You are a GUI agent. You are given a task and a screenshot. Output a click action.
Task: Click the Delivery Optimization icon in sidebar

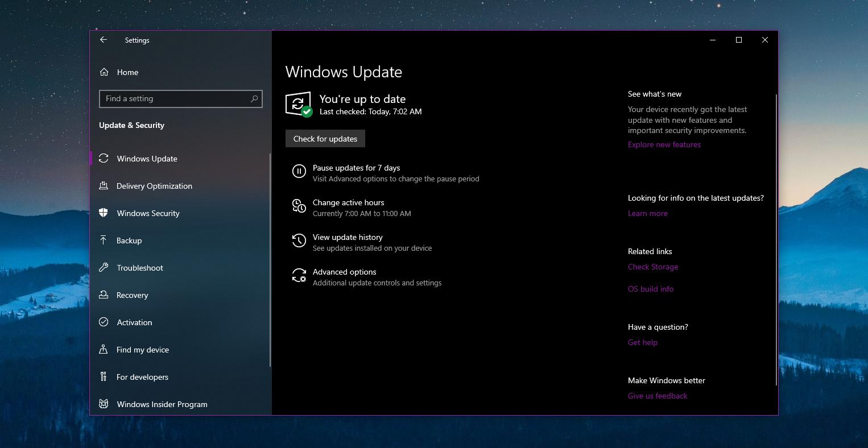(104, 186)
